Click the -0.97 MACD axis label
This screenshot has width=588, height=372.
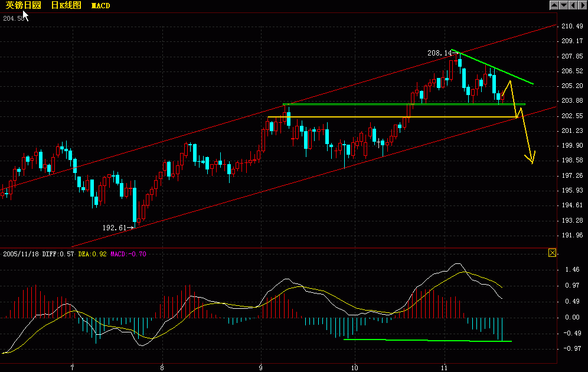click(571, 349)
